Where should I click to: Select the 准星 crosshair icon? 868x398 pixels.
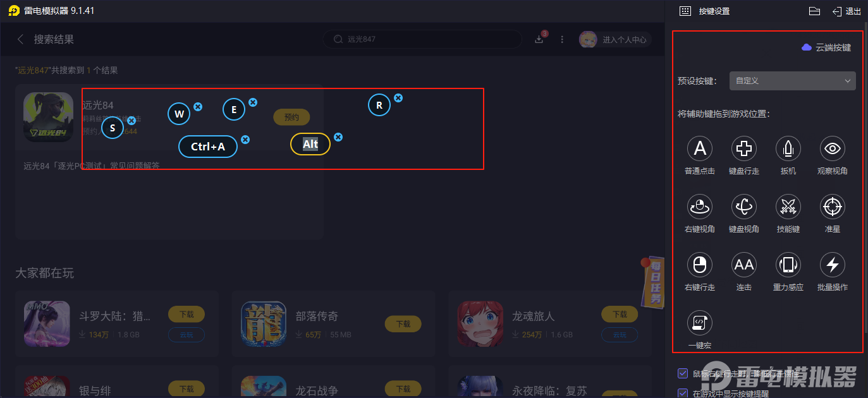(833, 207)
